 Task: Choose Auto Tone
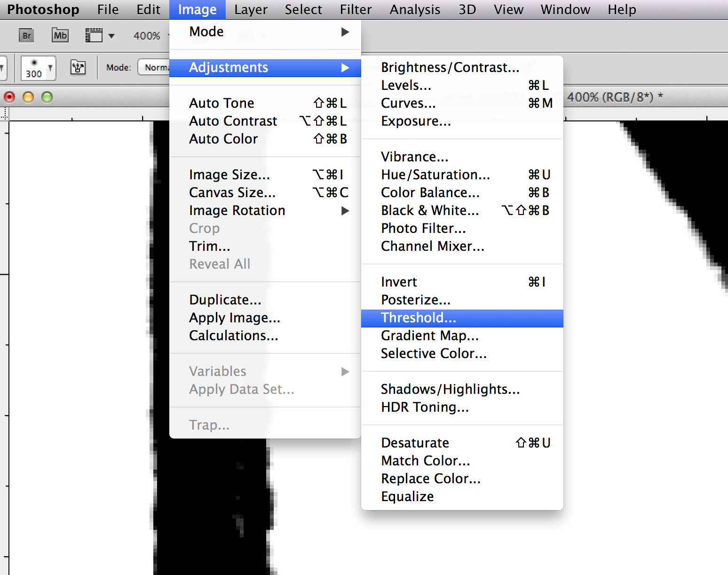pos(265,103)
